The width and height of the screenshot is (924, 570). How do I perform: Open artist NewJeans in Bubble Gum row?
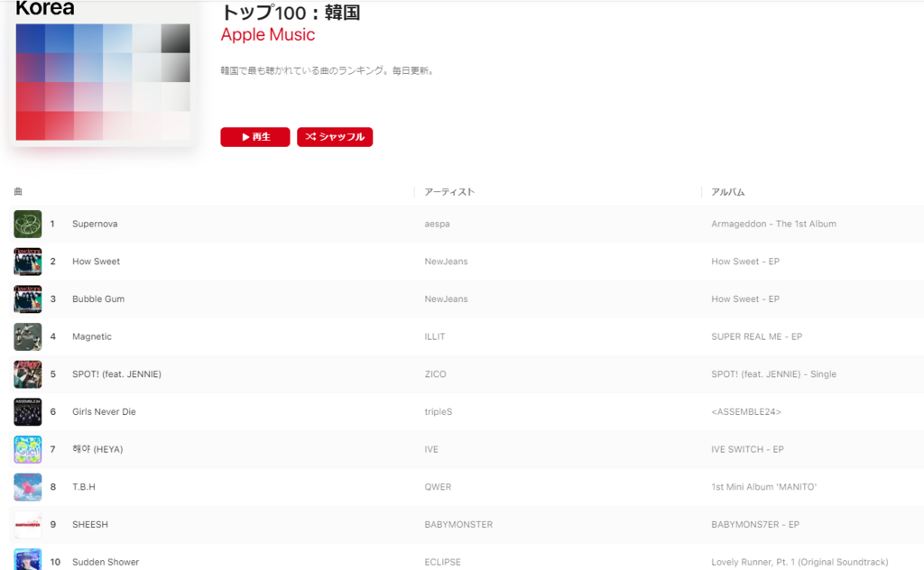tap(446, 299)
